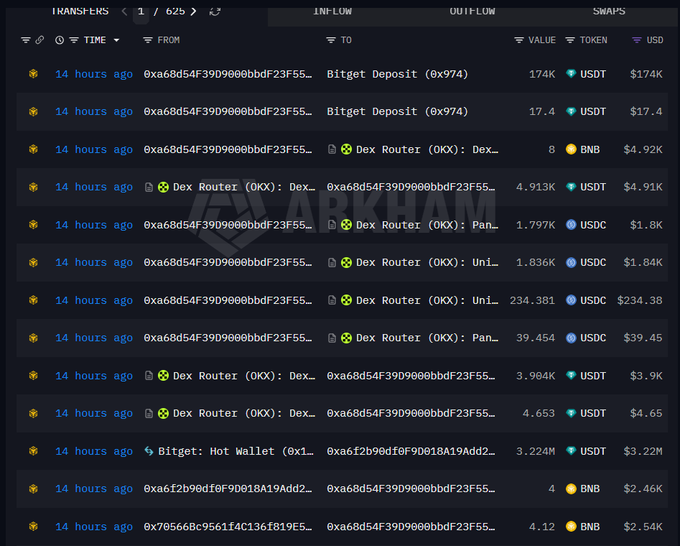Click the value 234.381

pyautogui.click(x=532, y=301)
